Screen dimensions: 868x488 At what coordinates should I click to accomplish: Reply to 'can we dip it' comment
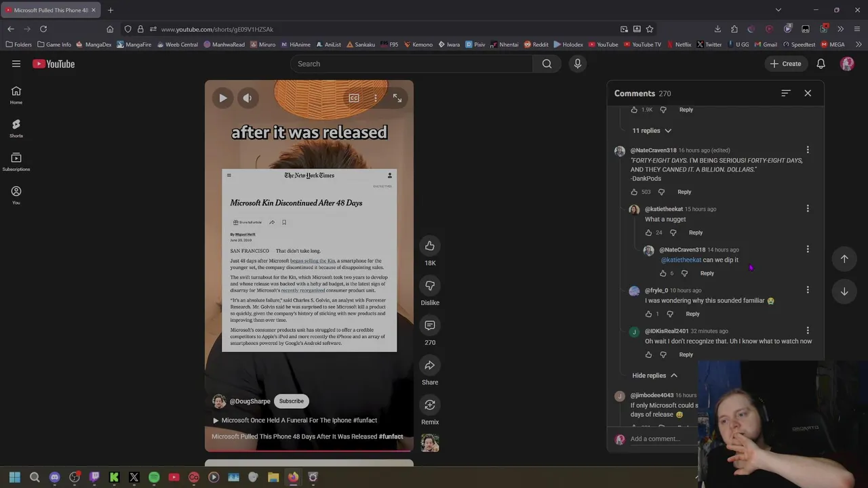coord(707,273)
